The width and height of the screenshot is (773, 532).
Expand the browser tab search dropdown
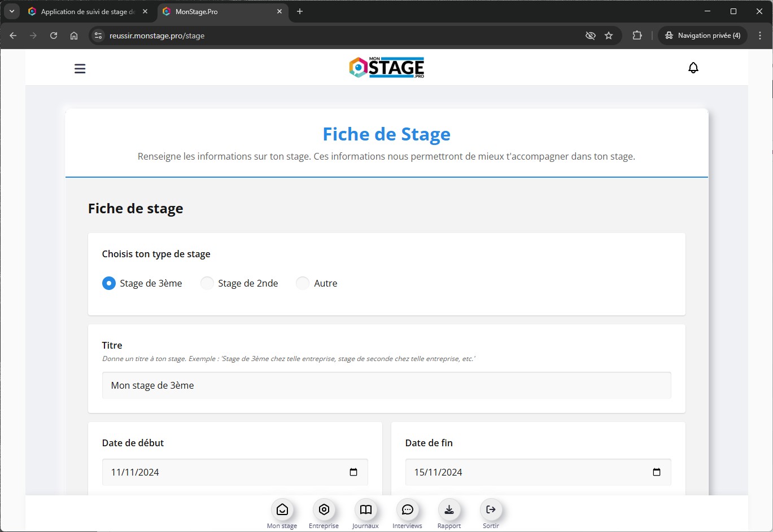[11, 11]
